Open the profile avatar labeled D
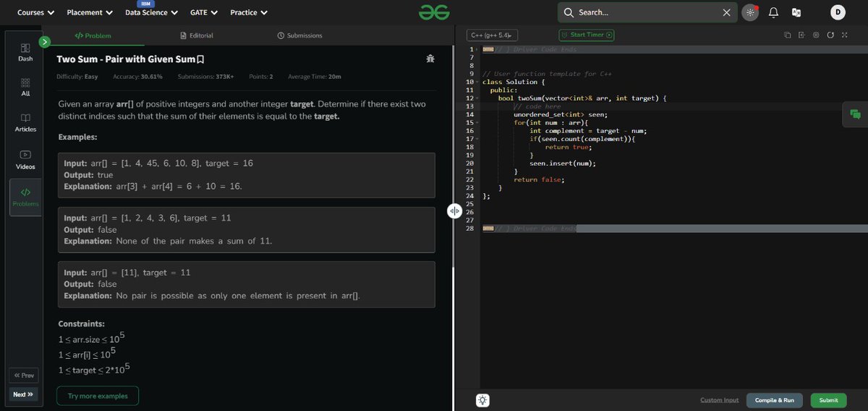This screenshot has height=411, width=868. point(838,12)
